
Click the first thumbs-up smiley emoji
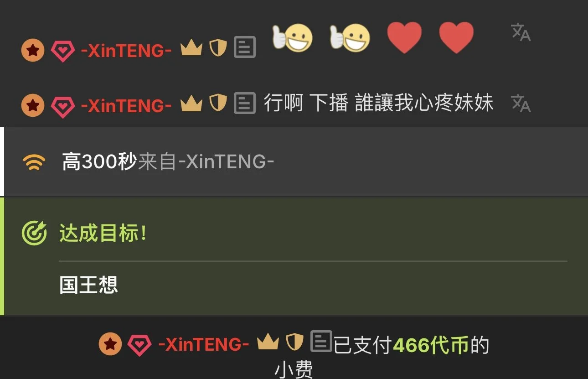[293, 38]
